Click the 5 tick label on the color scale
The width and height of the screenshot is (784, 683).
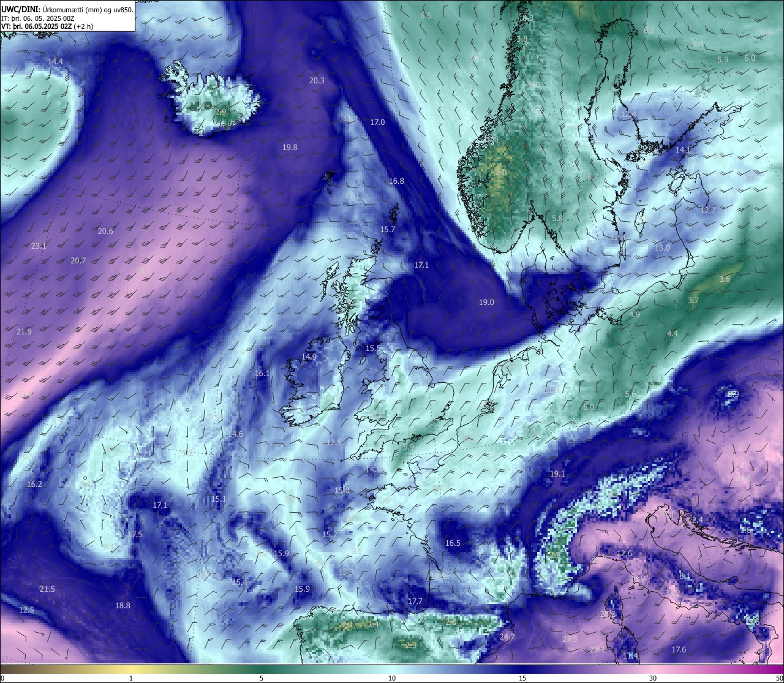point(262,678)
